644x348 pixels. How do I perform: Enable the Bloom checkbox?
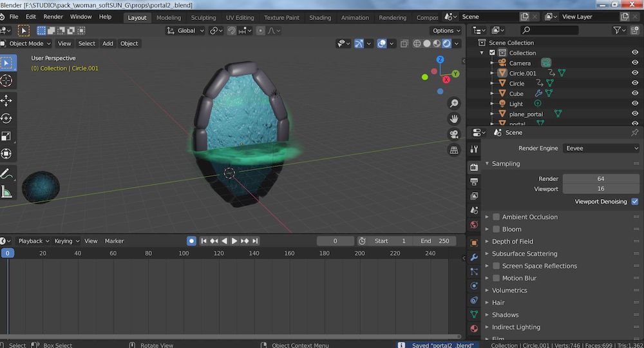click(497, 229)
